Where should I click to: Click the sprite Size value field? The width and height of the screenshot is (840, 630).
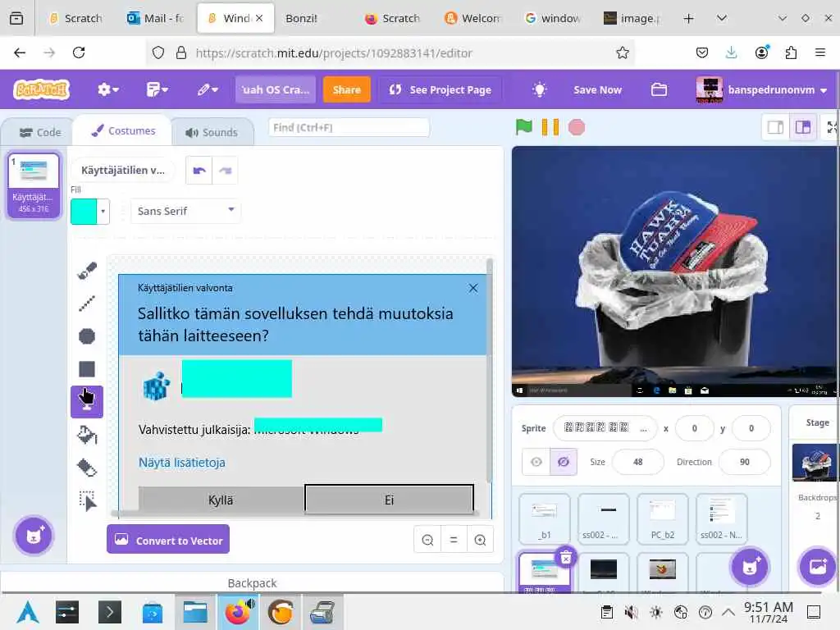(x=637, y=462)
